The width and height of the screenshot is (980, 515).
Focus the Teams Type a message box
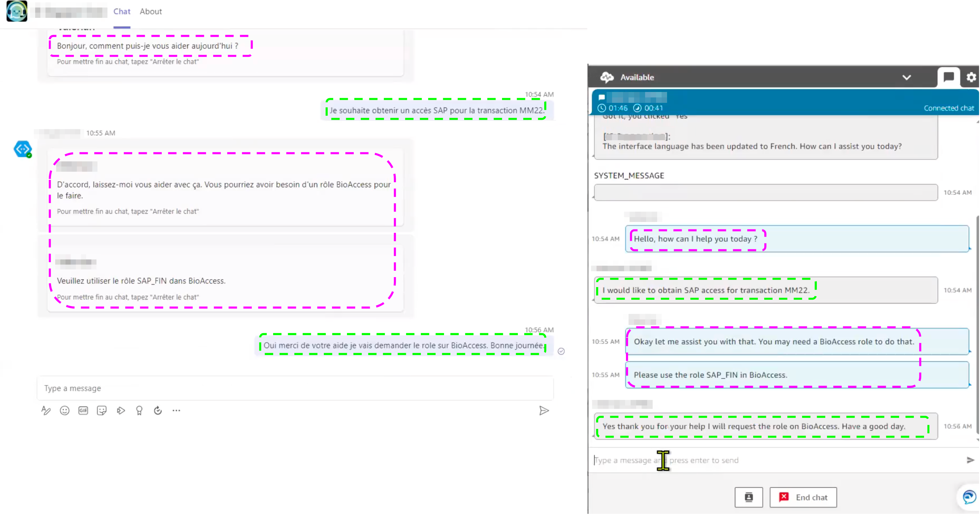(295, 388)
